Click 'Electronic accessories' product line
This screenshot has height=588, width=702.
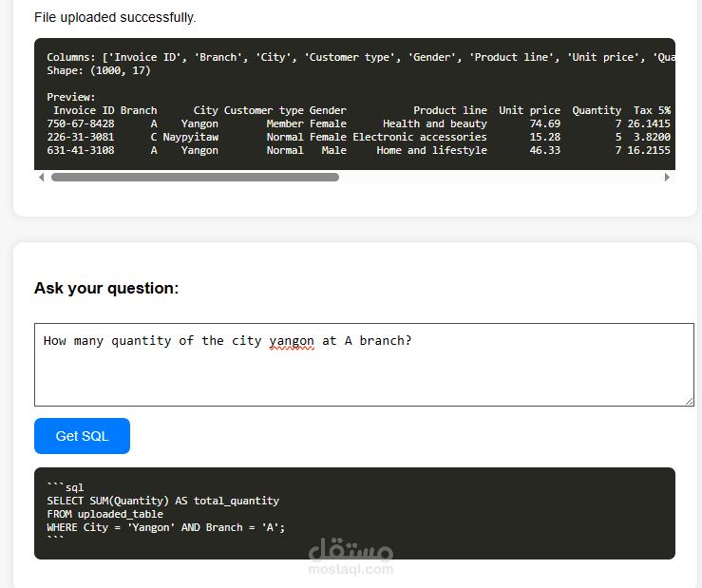(x=420, y=137)
